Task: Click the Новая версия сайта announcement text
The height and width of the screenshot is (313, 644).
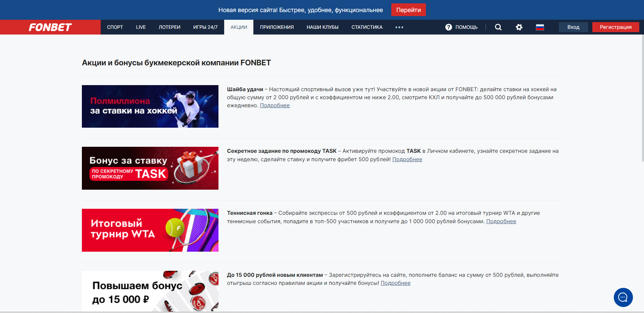Action: [x=301, y=10]
